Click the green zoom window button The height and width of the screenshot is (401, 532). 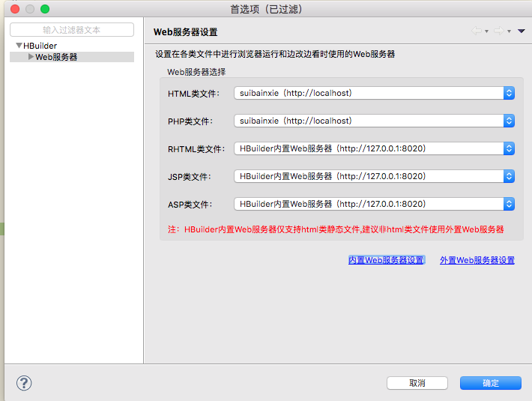[45, 9]
